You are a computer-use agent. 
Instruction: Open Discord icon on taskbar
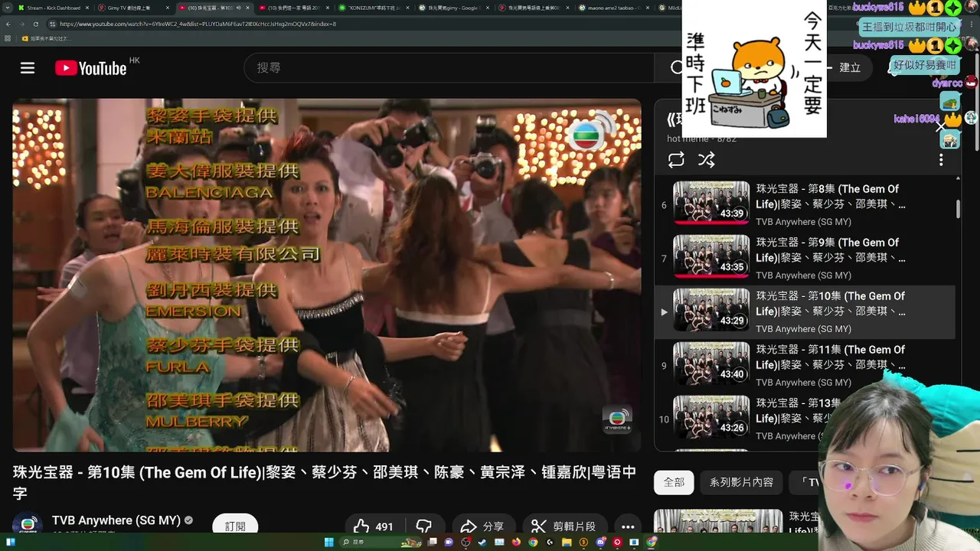(600, 542)
